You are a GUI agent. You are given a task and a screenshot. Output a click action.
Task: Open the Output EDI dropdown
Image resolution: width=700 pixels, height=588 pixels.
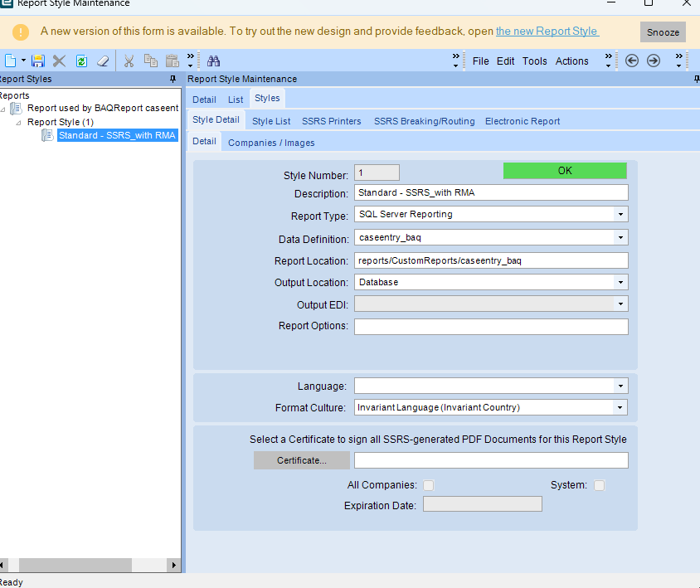point(620,304)
